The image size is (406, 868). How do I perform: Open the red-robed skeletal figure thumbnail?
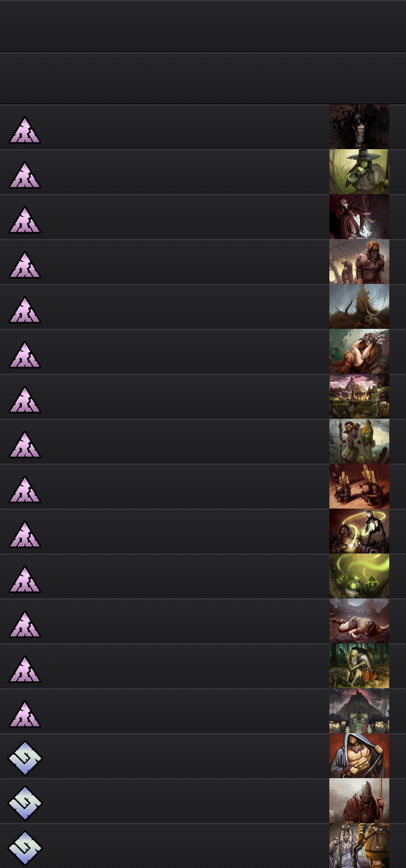(359, 217)
